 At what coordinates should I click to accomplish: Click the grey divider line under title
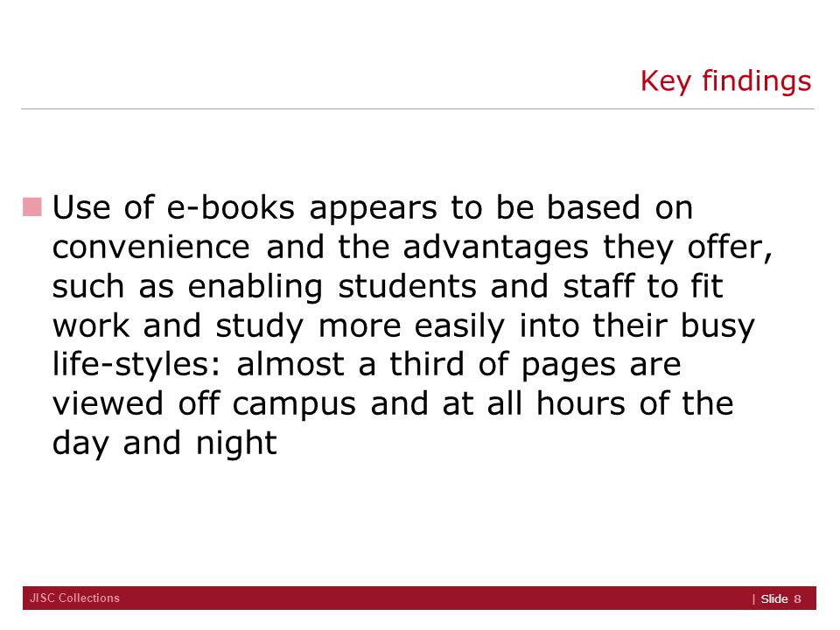418,108
